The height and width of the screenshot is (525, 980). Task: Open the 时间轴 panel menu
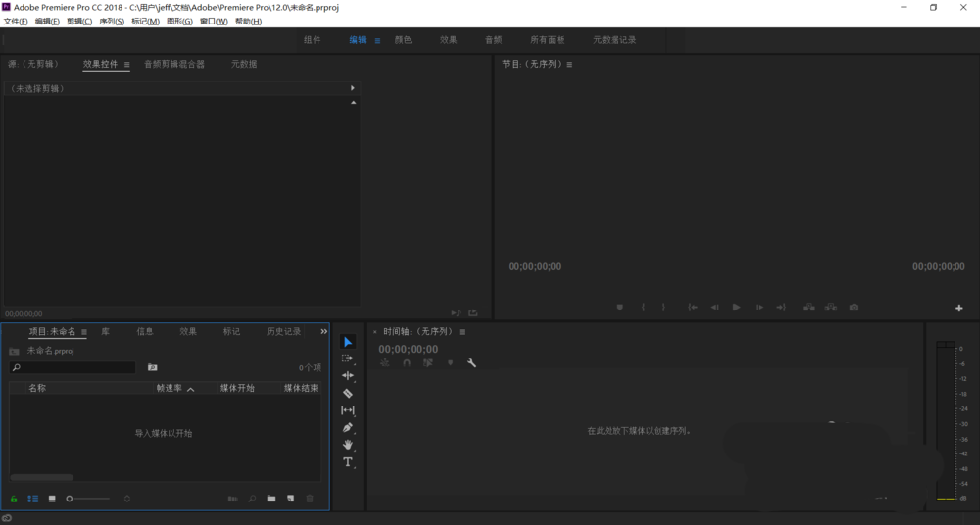tap(462, 332)
